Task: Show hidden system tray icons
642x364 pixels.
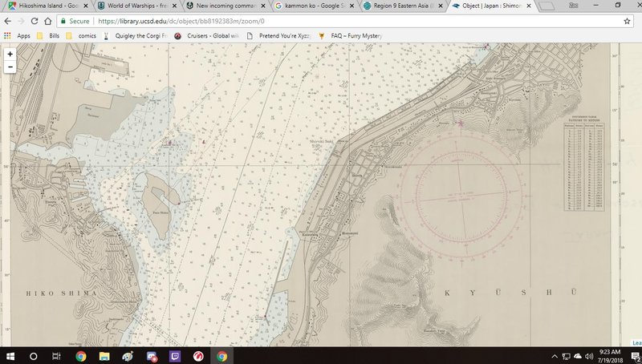Action: pyautogui.click(x=555, y=355)
